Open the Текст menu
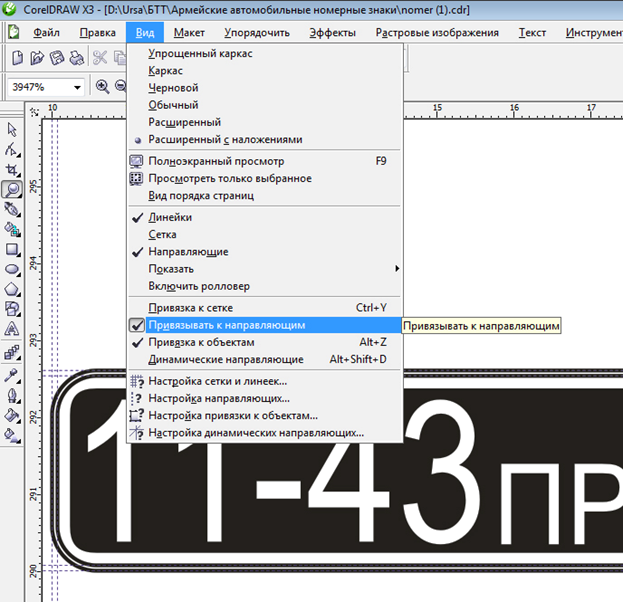The width and height of the screenshot is (624, 603). 532,33
